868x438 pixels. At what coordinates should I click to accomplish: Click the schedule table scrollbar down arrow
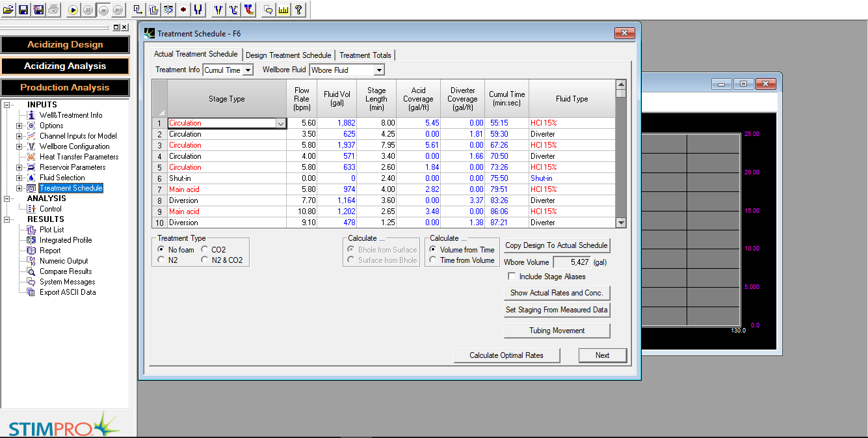[620, 223]
